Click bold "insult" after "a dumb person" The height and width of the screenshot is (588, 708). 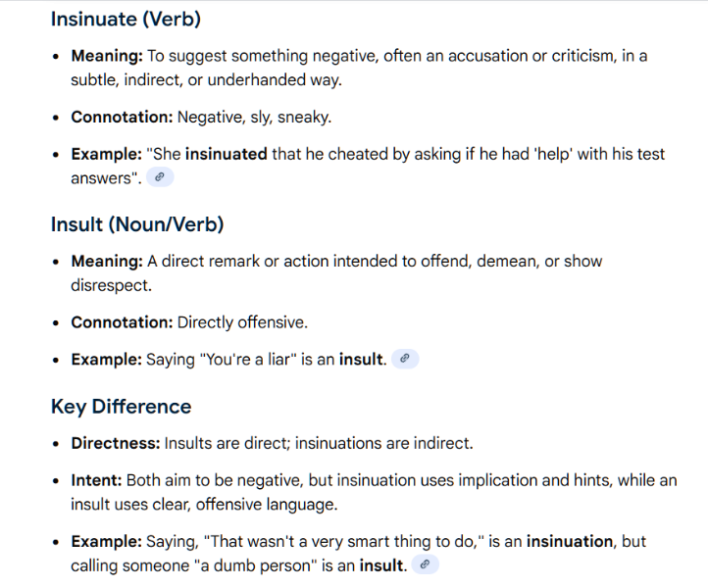[x=382, y=565]
